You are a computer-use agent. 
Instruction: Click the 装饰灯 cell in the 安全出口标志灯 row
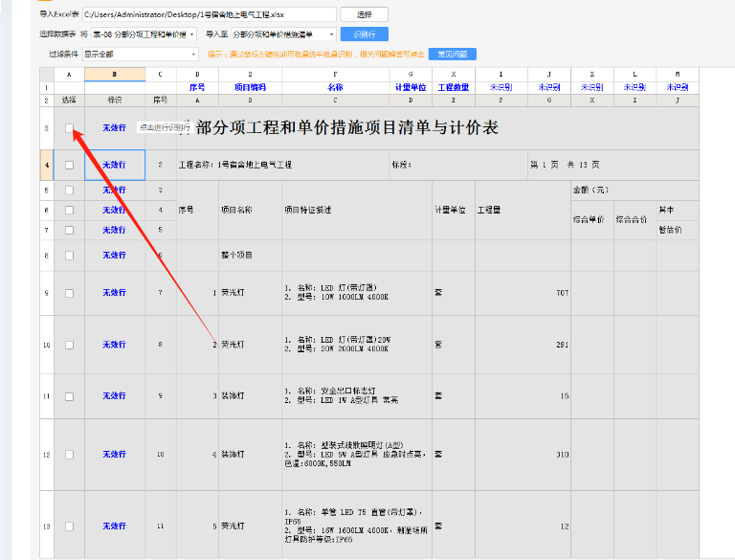coord(251,396)
